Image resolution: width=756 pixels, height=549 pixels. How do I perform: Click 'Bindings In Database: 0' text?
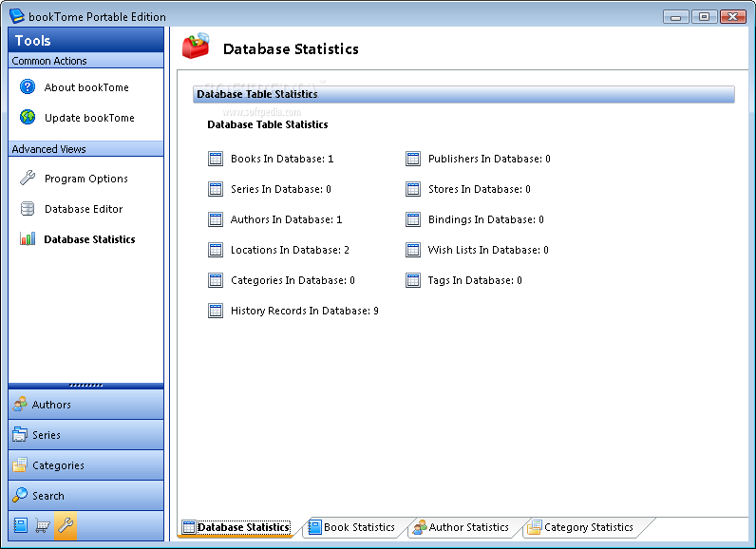click(x=486, y=219)
